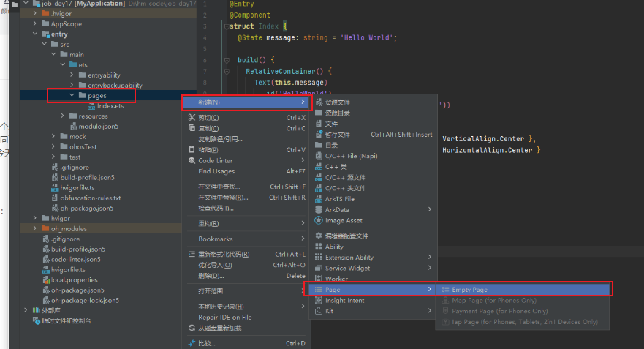The height and width of the screenshot is (349, 644).
Task: Select Repair IDE on File
Action: [x=246, y=317]
